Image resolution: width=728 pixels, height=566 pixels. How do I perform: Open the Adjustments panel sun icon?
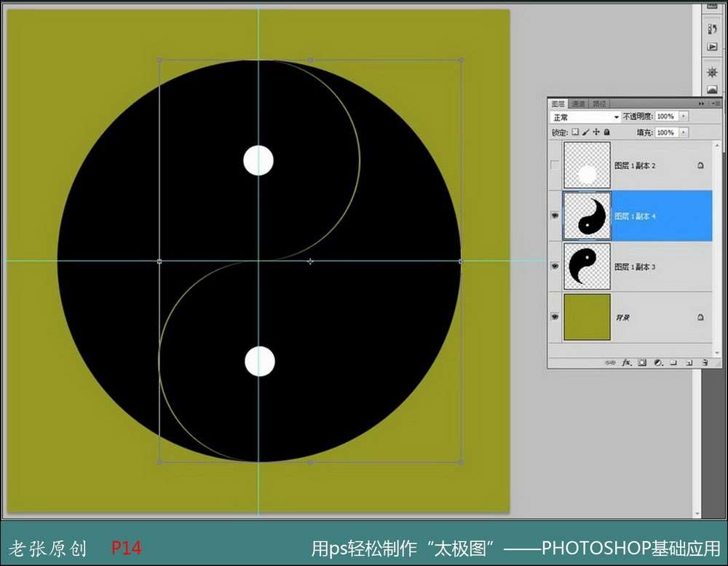tap(713, 73)
